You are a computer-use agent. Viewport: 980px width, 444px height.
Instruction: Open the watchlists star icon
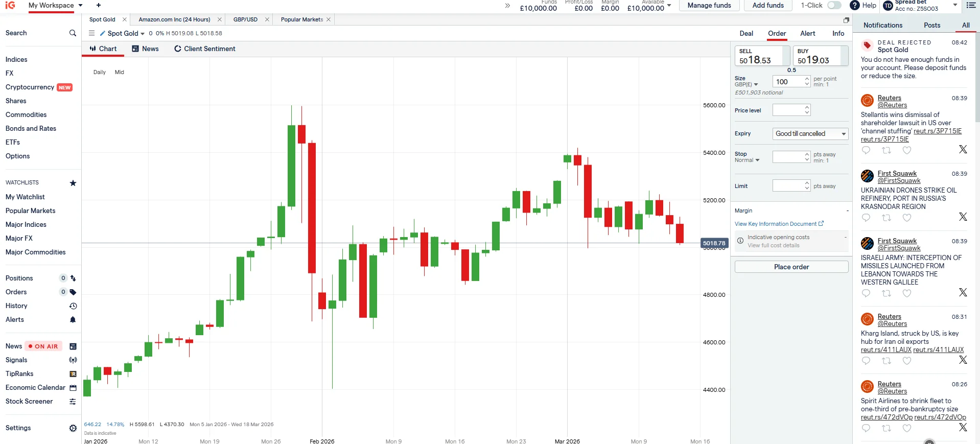click(x=73, y=183)
